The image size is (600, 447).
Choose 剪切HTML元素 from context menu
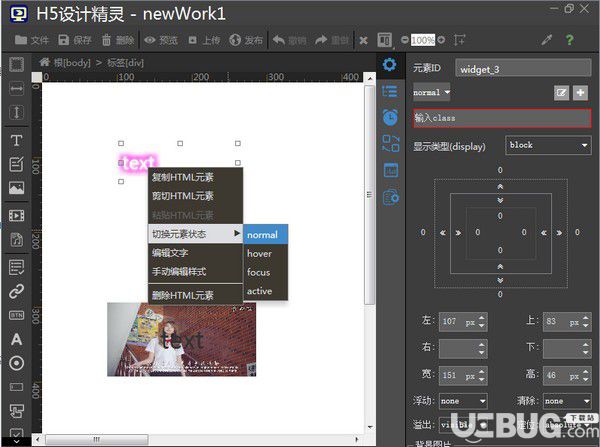point(195,196)
